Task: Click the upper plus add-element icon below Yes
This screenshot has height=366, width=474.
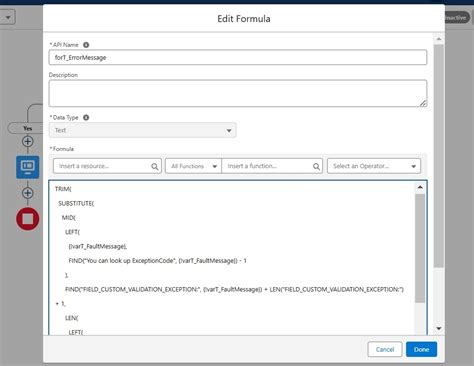Action: [28, 141]
